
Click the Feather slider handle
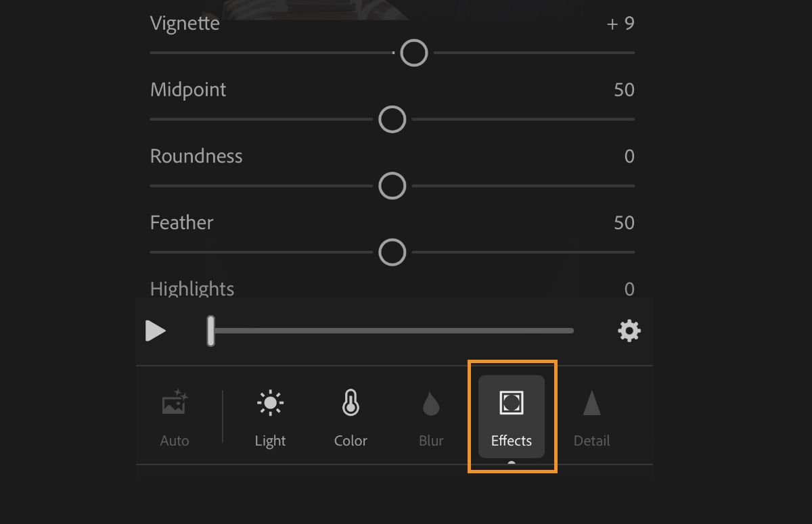coord(392,252)
